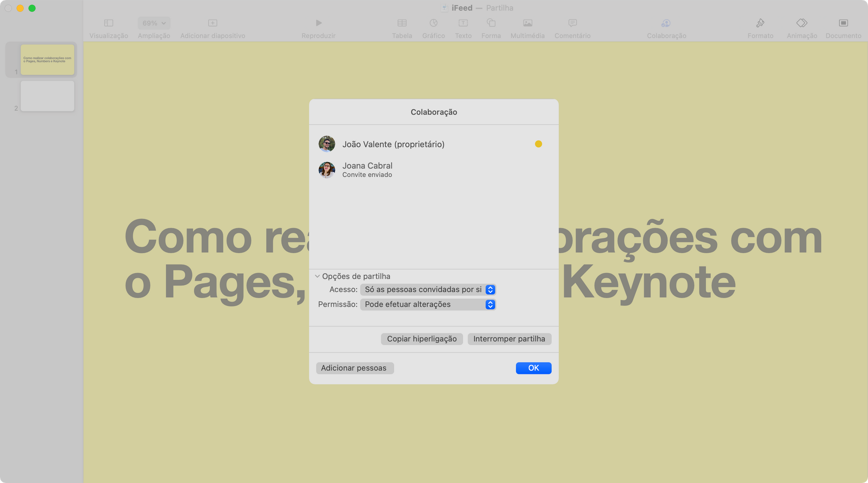Click the Adicionar diapositivo plus icon
Image resolution: width=868 pixels, height=483 pixels.
[x=213, y=23]
